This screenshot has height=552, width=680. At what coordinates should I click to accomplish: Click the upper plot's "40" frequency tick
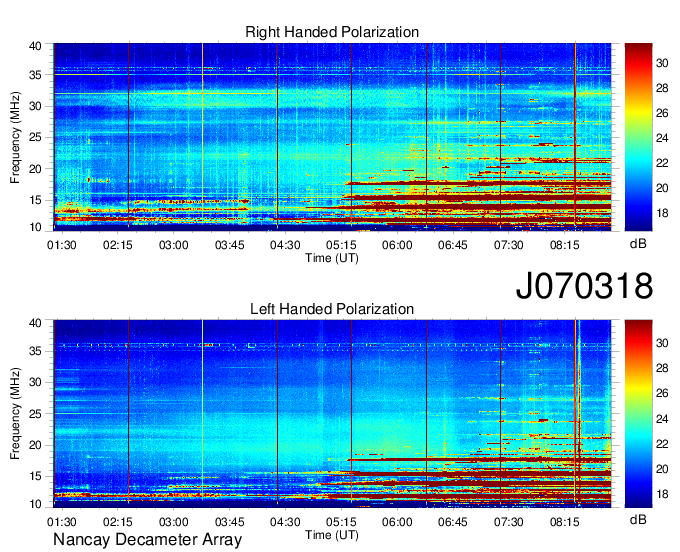(x=35, y=46)
